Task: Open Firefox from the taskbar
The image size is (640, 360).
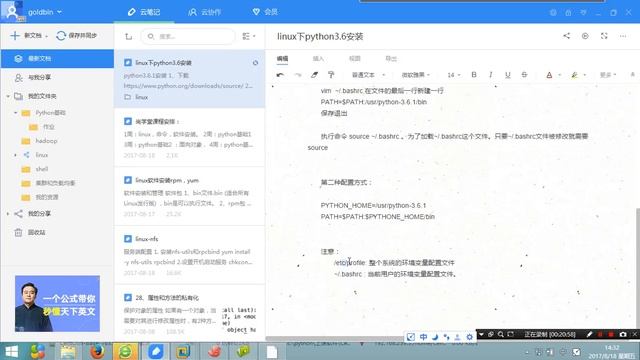Action: click(97, 351)
